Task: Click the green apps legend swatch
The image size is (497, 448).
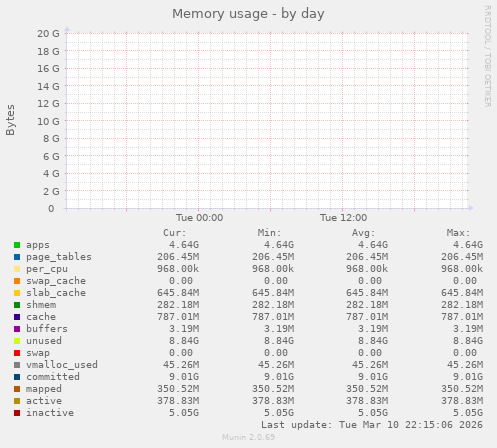Action: [x=17, y=245]
